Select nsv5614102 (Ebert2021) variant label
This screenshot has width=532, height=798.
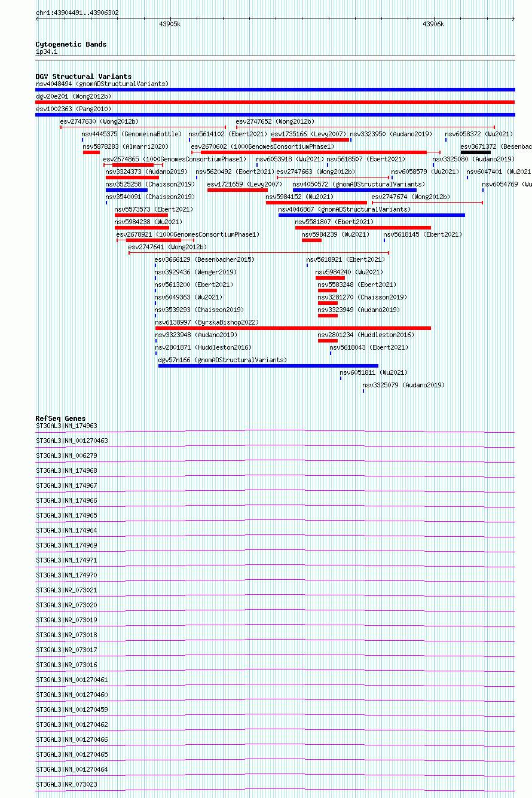point(228,134)
